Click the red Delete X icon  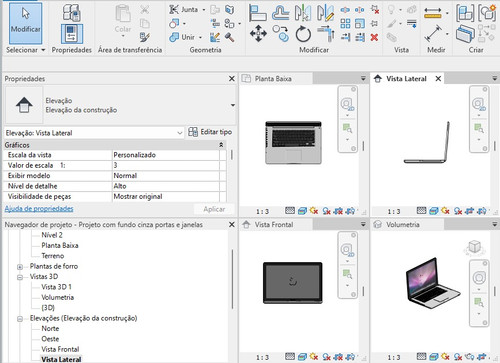point(374,37)
